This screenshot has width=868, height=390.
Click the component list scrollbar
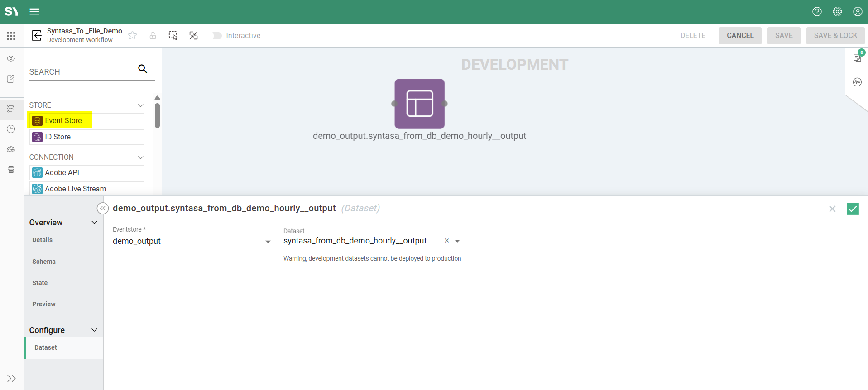[x=157, y=116]
